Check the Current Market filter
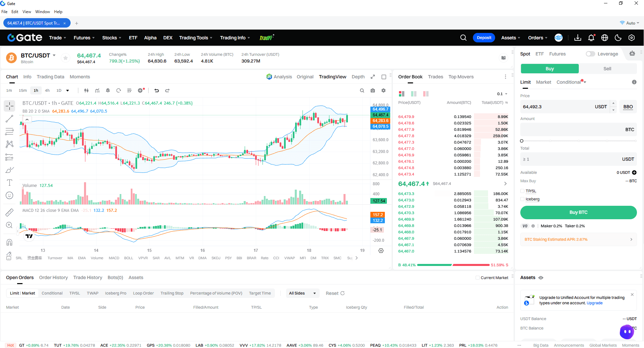This screenshot has width=644, height=348. coord(478,278)
